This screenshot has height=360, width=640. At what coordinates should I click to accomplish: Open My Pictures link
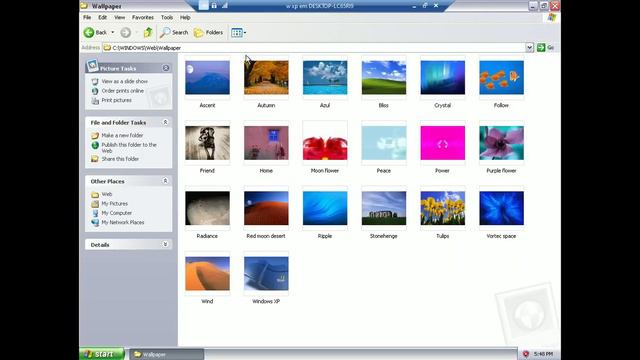point(114,203)
